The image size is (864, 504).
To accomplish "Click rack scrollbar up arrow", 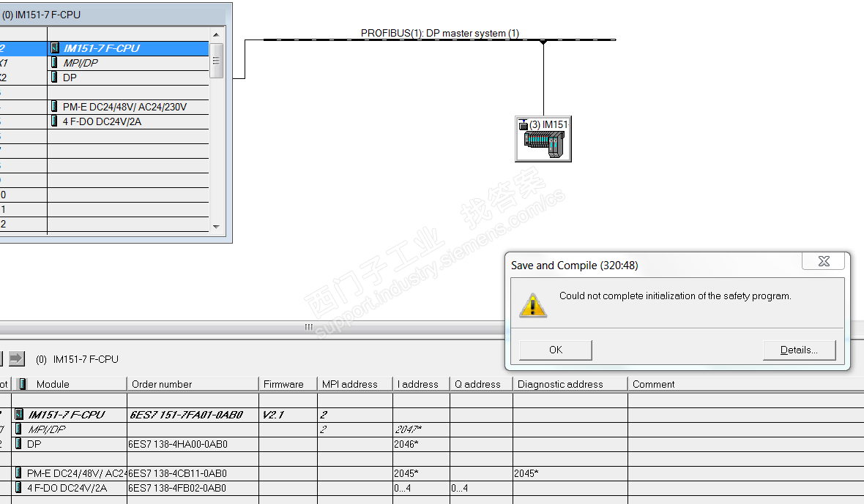I will tap(216, 34).
